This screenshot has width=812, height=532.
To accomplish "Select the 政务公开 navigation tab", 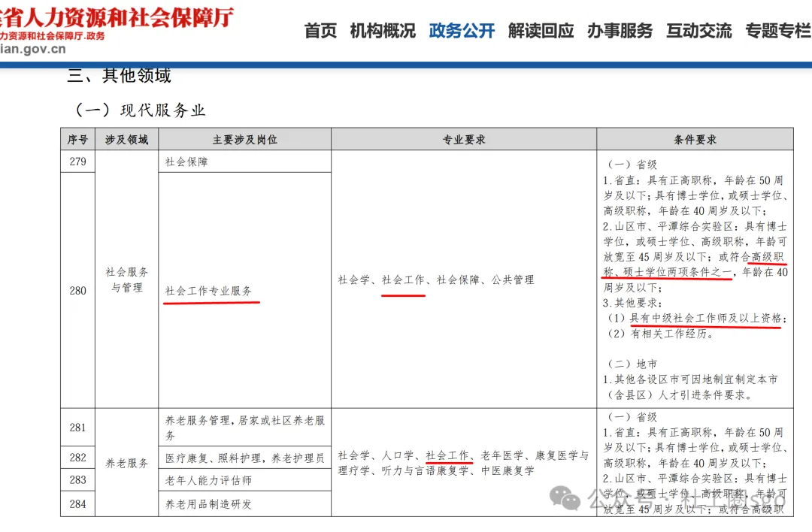I will pyautogui.click(x=462, y=31).
